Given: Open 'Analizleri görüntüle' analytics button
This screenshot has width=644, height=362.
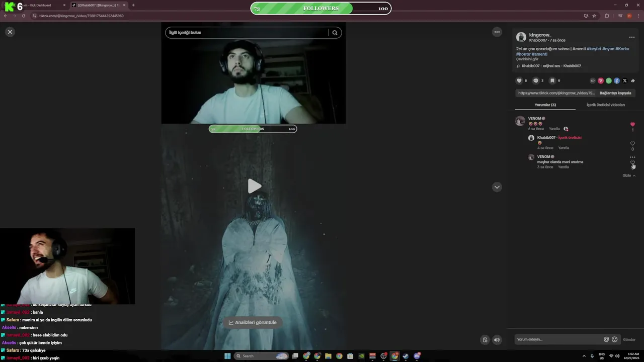Looking at the screenshot, I should tap(253, 322).
